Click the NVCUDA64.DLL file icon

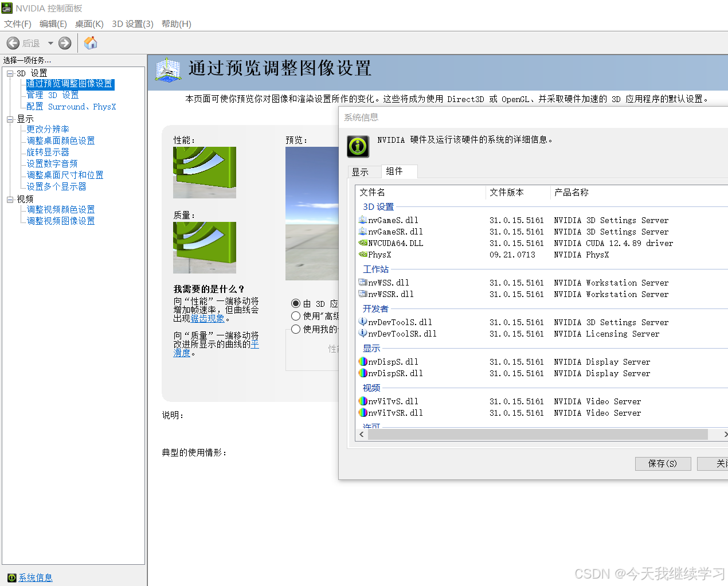click(363, 243)
